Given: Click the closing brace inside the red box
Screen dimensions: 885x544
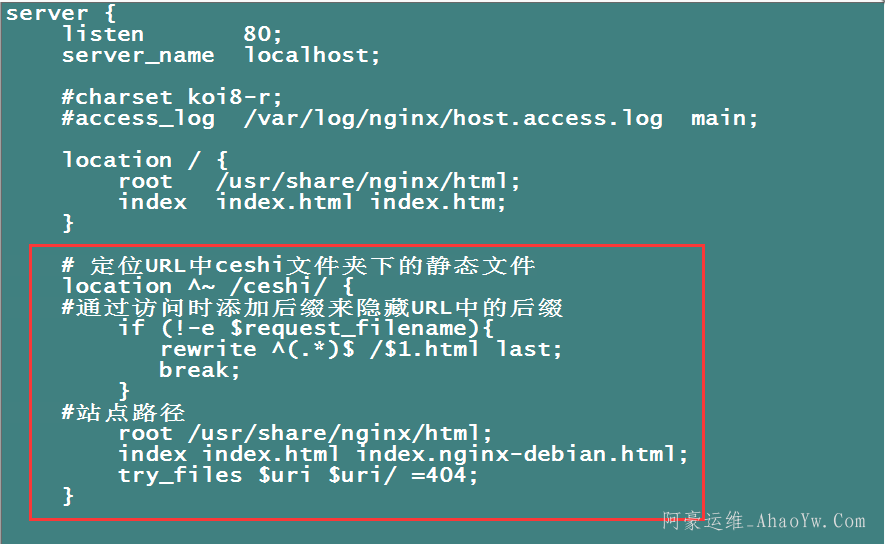Looking at the screenshot, I should click(x=68, y=496).
